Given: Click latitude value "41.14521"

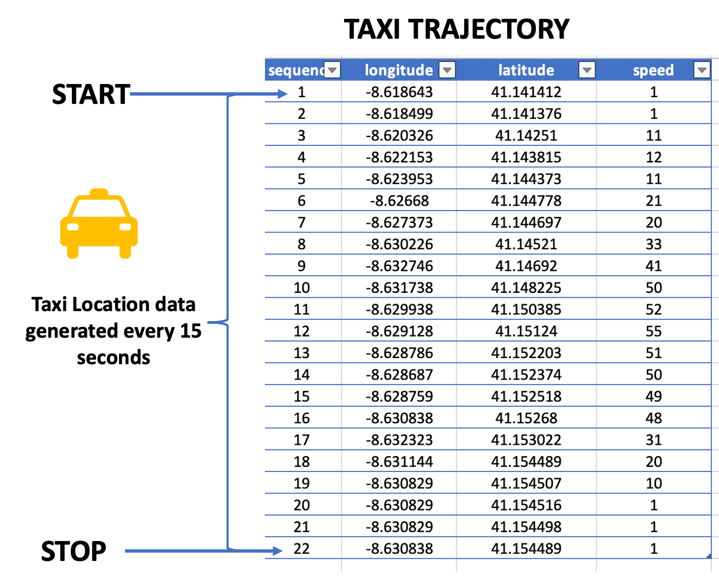Looking at the screenshot, I should (x=526, y=244).
